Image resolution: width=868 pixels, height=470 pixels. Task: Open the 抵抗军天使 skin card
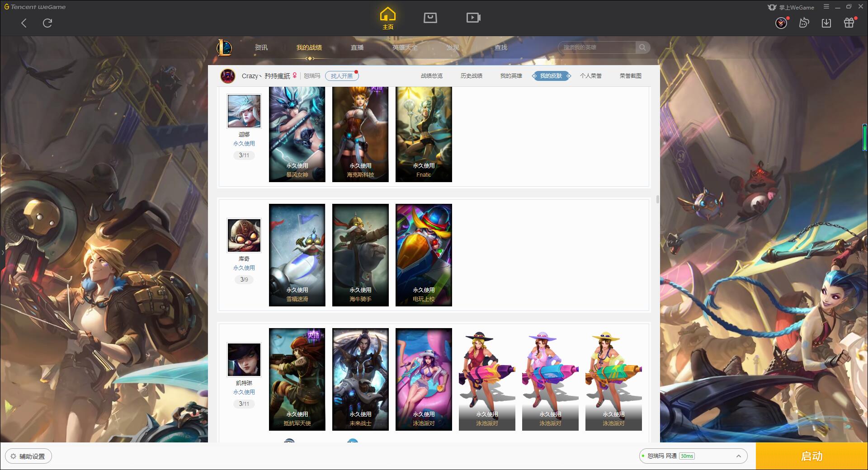coord(297,379)
